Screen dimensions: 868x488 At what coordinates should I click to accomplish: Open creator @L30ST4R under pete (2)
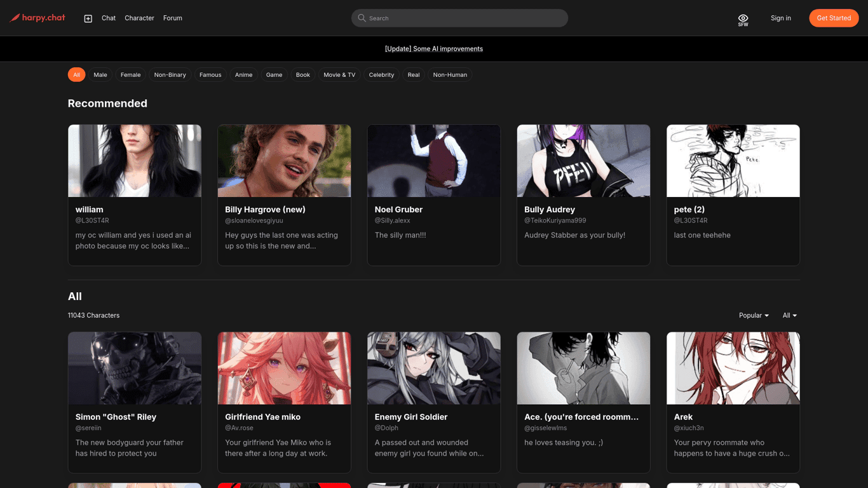coord(691,220)
